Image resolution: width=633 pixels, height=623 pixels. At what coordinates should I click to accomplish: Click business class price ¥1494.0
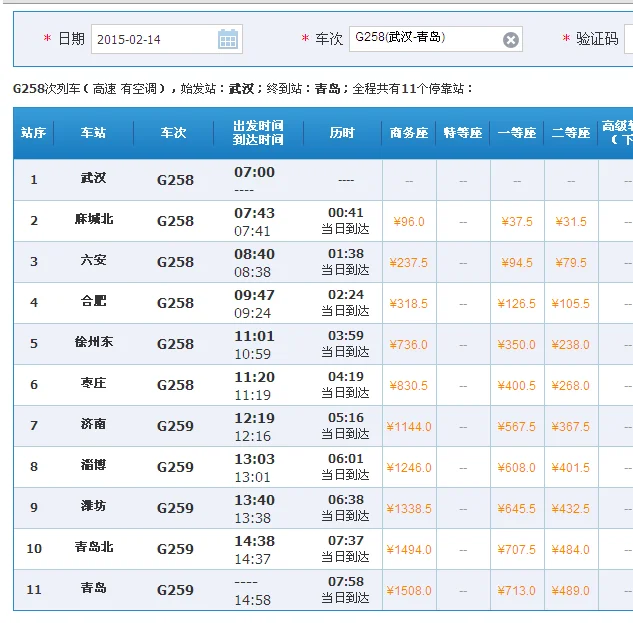click(x=409, y=550)
